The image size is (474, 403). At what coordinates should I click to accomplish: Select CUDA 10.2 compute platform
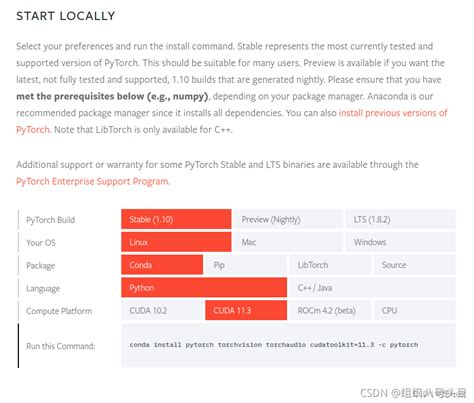[162, 310]
